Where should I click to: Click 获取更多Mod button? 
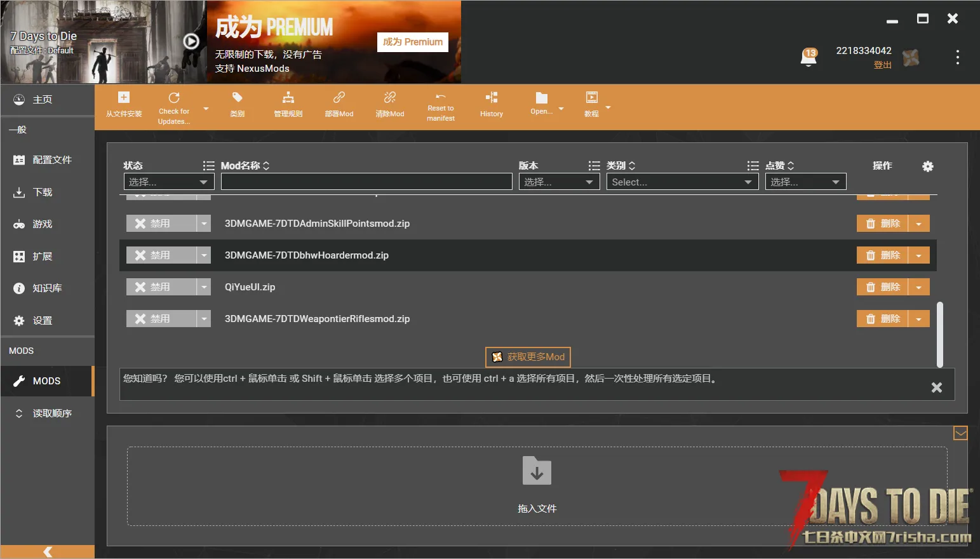528,357
